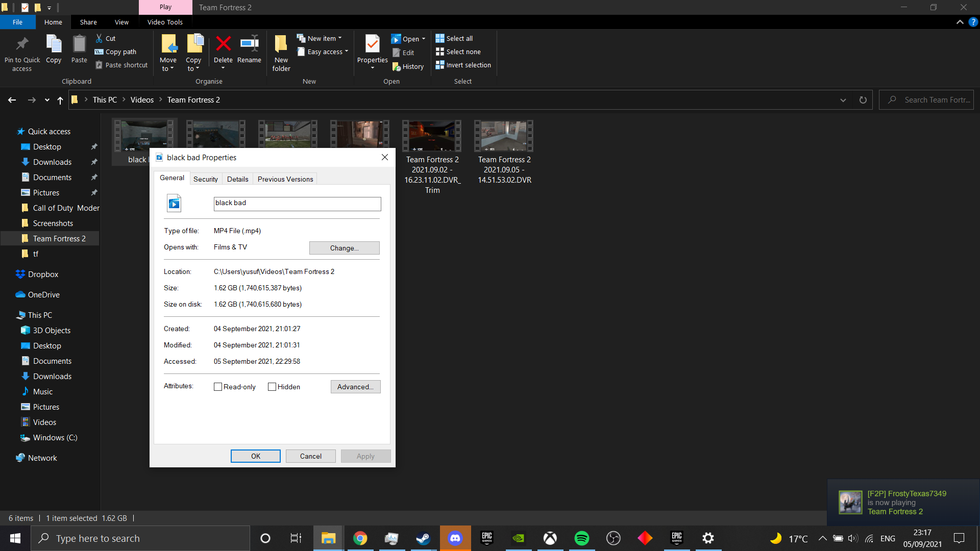Select the Rename tool
Image resolution: width=980 pixels, height=551 pixels.
249,50
